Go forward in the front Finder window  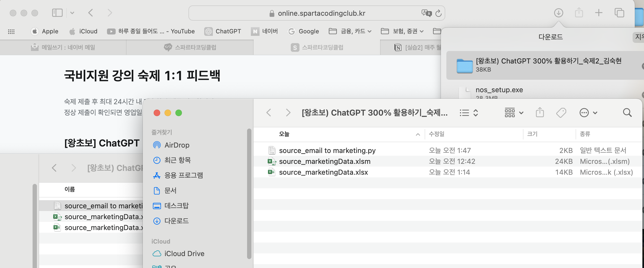288,113
